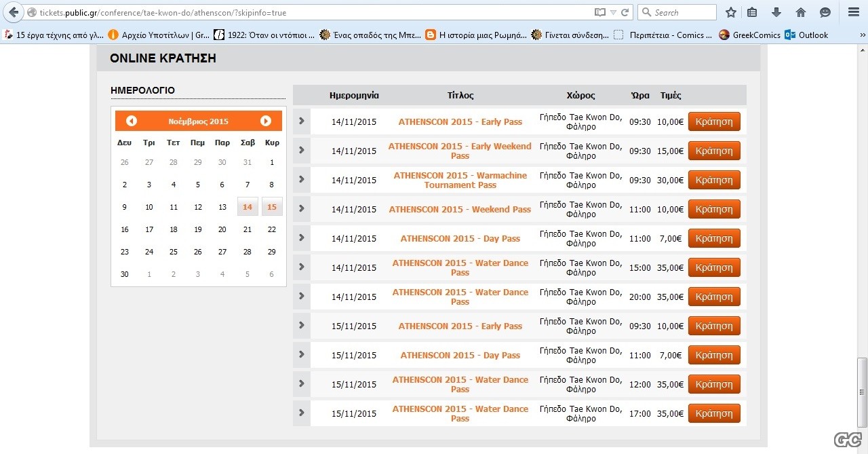Screen dimensions: 868x454
Task: Open the 'Γίνεται σύνδεση...' bookmark
Action: (x=570, y=35)
